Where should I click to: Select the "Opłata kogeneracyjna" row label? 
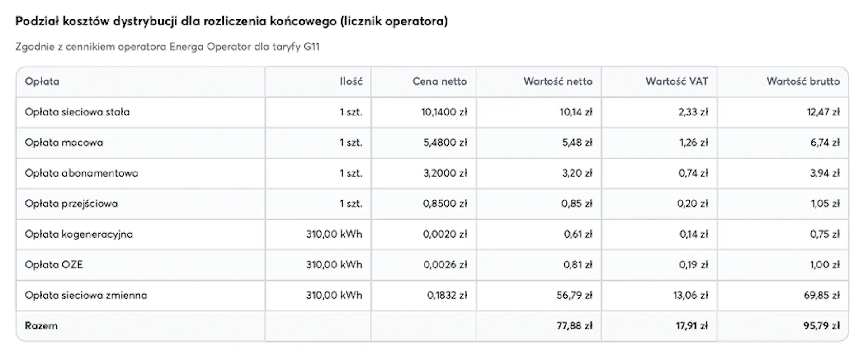pyautogui.click(x=79, y=234)
